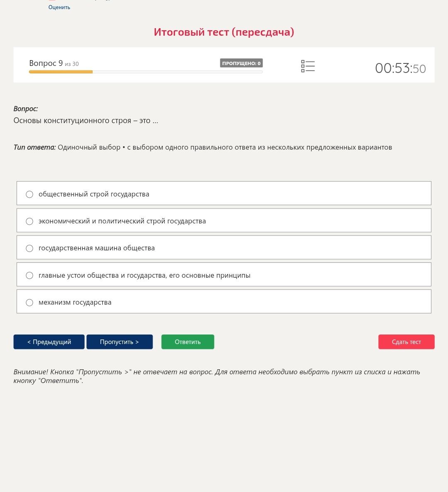Click the 'Итоговый тест (пересдача)' heading

pos(224,32)
